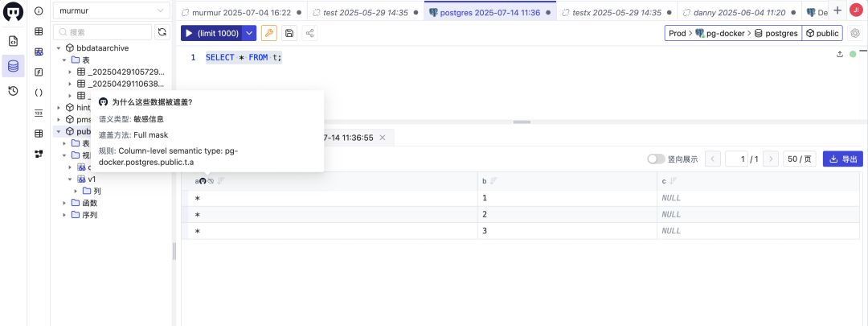This screenshot has width=868, height=326.
Task: Sort by column a
Action: [220, 181]
